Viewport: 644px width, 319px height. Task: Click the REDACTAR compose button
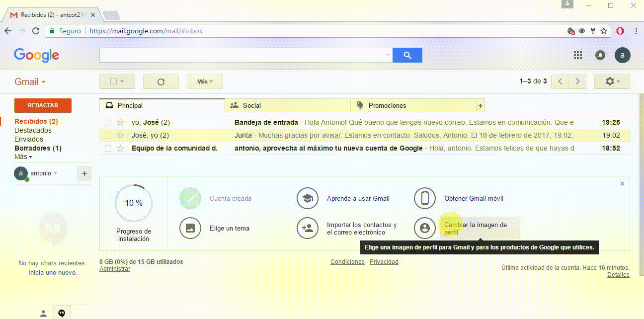(x=43, y=105)
